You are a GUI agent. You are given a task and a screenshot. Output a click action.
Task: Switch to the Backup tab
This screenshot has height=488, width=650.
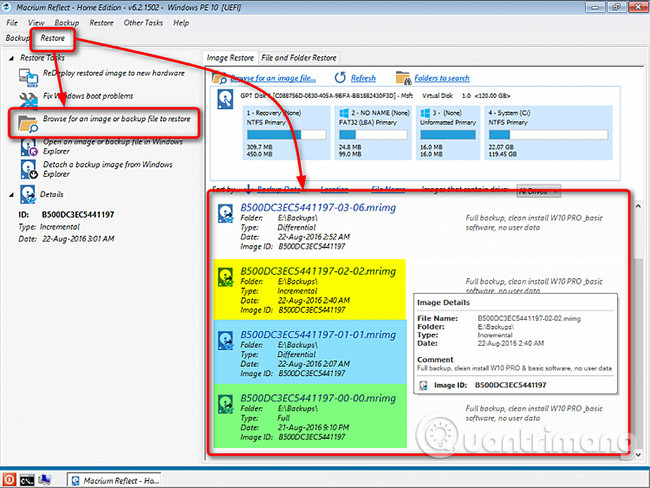pos(17,38)
